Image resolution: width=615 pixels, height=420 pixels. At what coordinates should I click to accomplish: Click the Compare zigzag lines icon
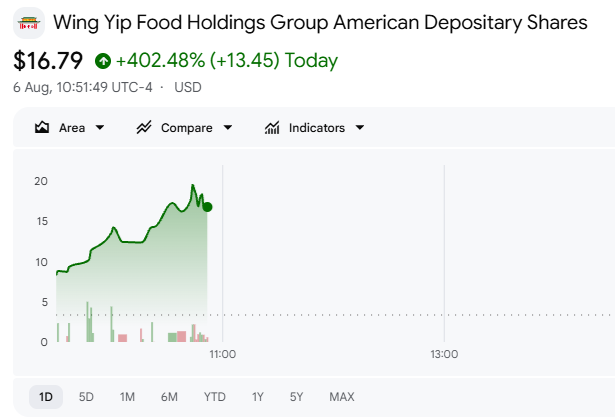144,127
